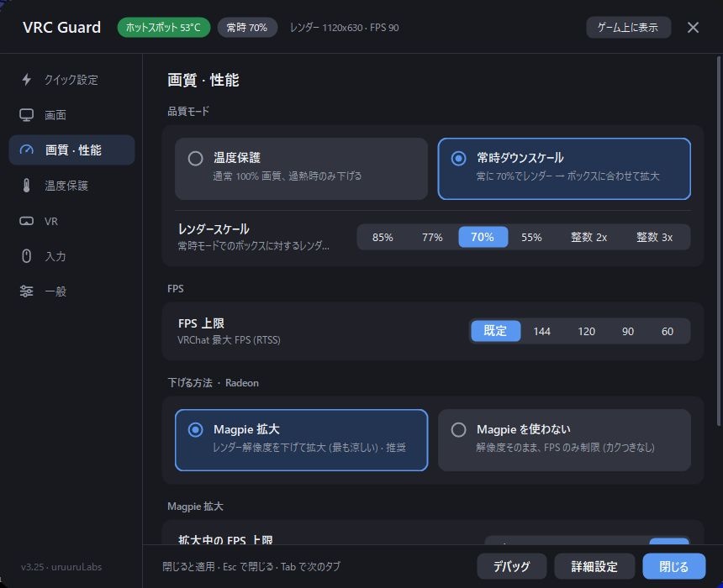The width and height of the screenshot is (723, 588).
Task: Set FPS limit to 120
Action: (586, 331)
